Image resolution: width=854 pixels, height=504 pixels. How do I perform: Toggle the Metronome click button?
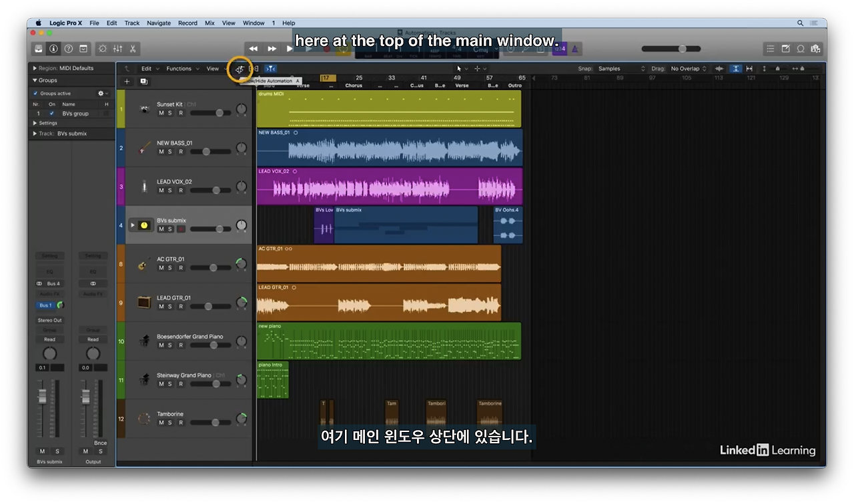(x=575, y=49)
